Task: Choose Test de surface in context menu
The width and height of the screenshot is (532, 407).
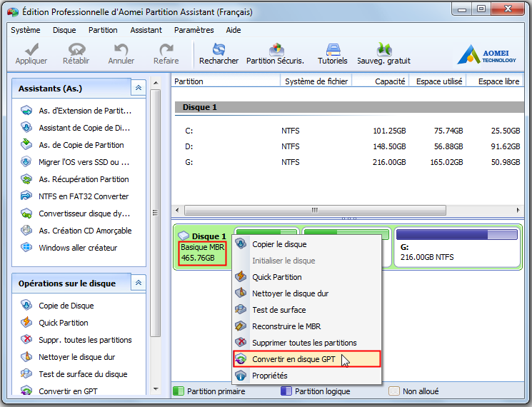Action: click(x=307, y=310)
